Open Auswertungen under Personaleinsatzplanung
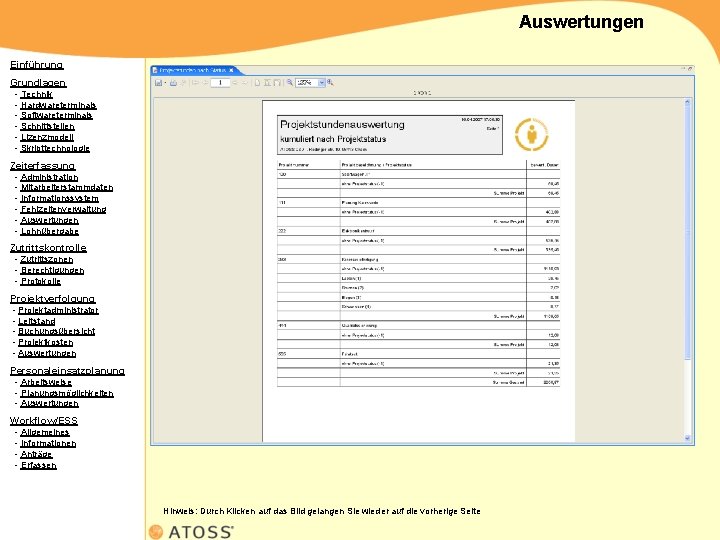The image size is (720, 540). 50,403
